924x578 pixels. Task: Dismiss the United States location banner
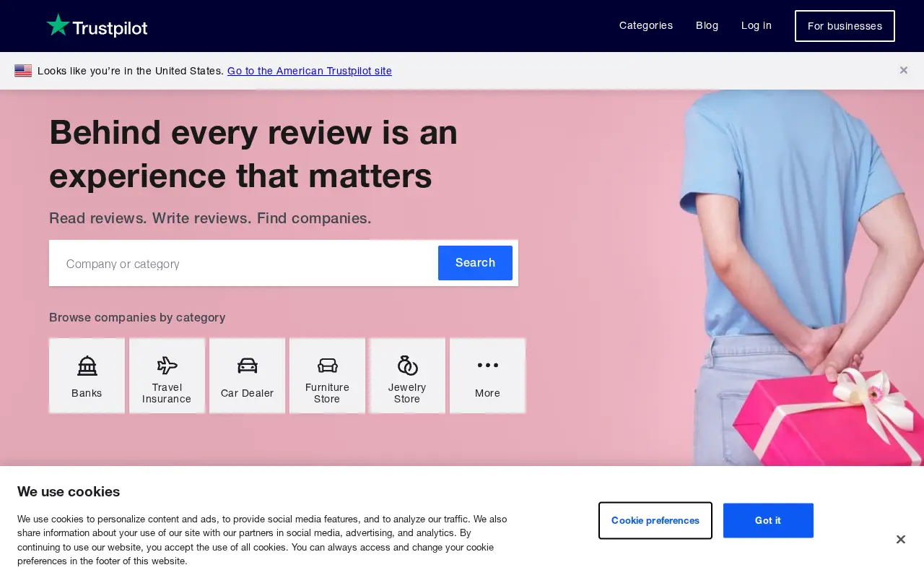coord(904,70)
